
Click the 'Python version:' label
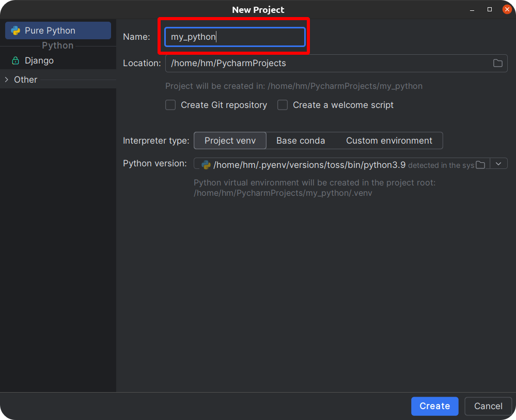[x=154, y=163]
